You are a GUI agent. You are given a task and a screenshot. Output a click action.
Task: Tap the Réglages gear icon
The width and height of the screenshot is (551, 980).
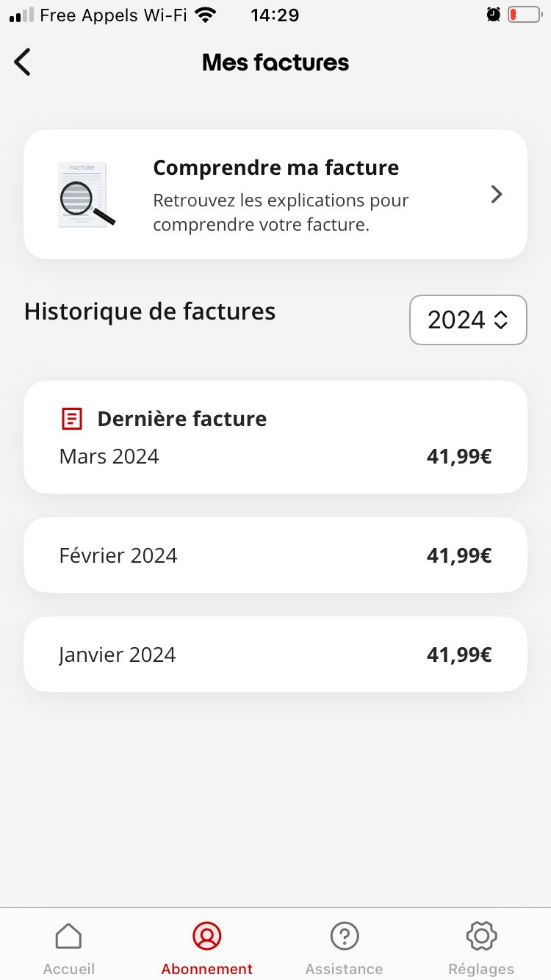click(481, 937)
